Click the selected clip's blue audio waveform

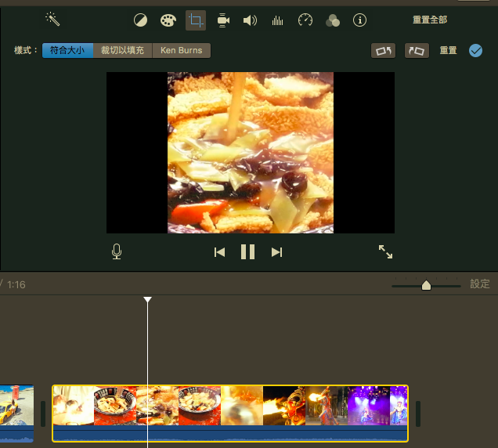[230, 433]
